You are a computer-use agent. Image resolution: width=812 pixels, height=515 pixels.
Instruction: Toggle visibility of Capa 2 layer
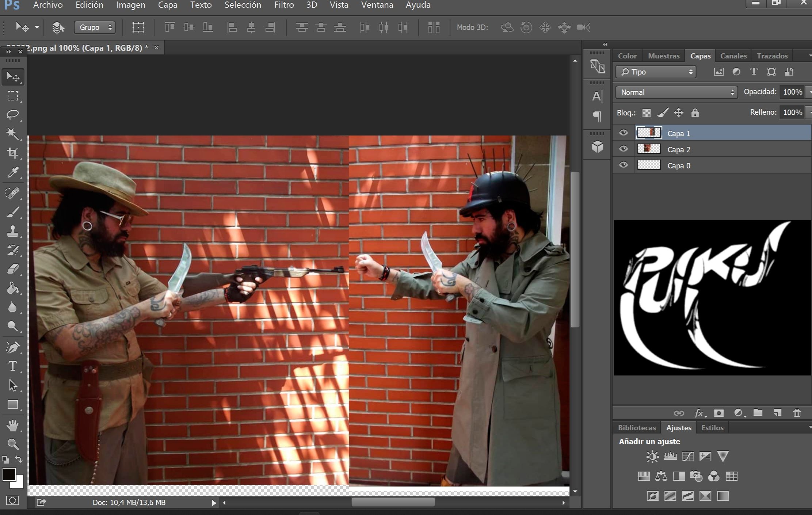coord(624,149)
